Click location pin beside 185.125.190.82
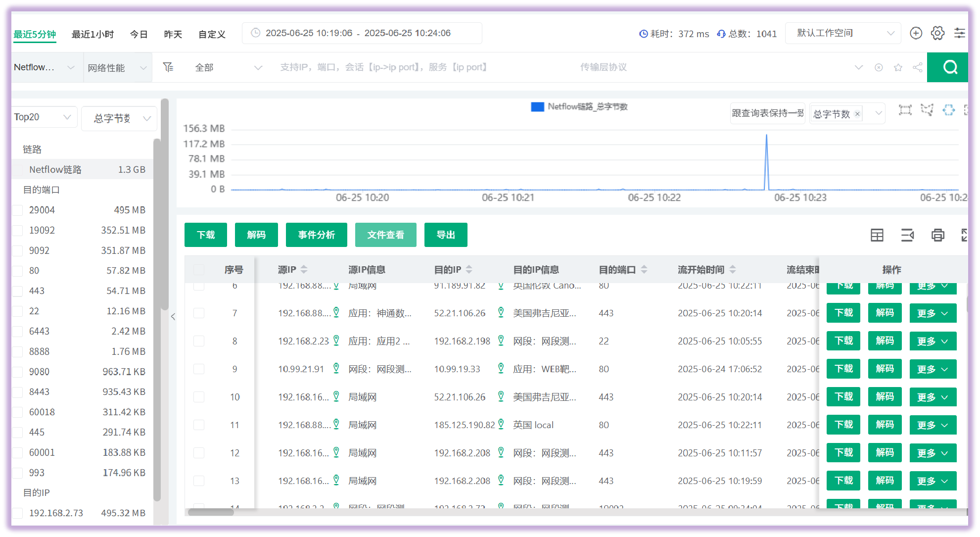This screenshot has width=980, height=537. 501,424
